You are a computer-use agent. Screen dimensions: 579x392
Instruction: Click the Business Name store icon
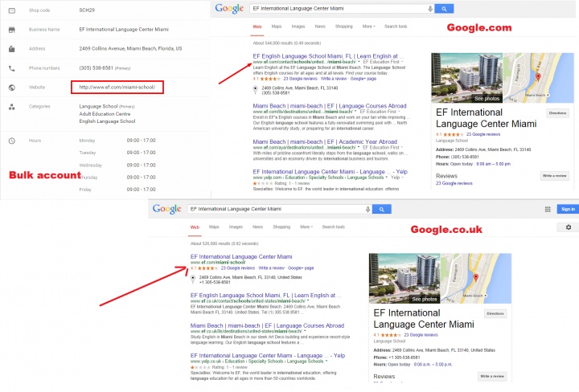(12, 30)
